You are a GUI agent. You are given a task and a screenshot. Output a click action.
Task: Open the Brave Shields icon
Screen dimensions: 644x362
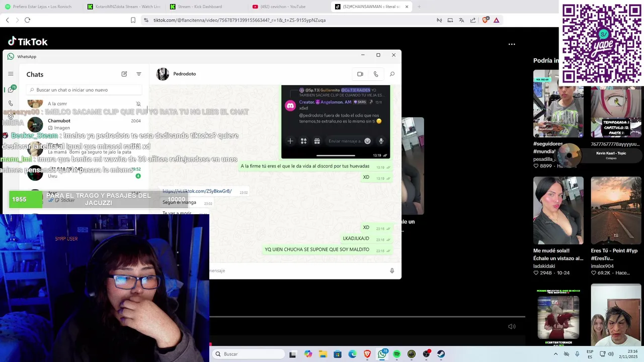pos(485,20)
